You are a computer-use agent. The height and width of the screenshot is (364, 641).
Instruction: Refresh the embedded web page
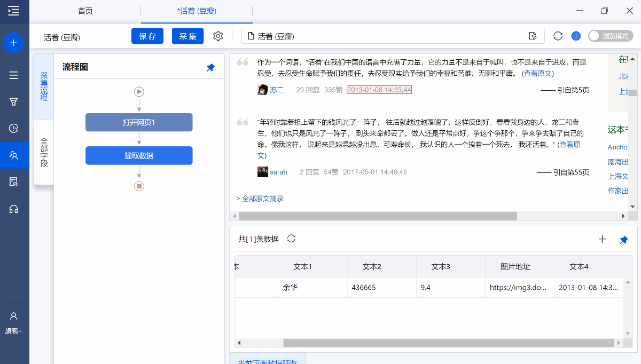(x=558, y=36)
